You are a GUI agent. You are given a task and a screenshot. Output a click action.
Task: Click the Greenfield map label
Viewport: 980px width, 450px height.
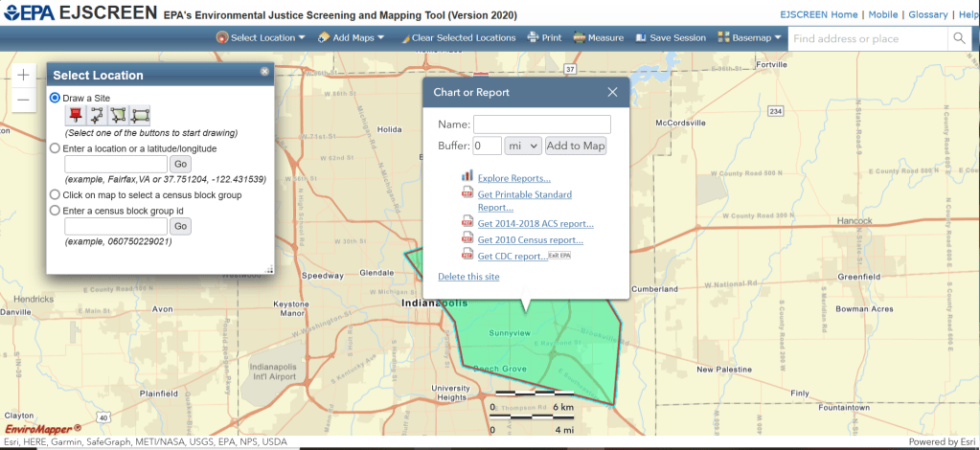(858, 277)
